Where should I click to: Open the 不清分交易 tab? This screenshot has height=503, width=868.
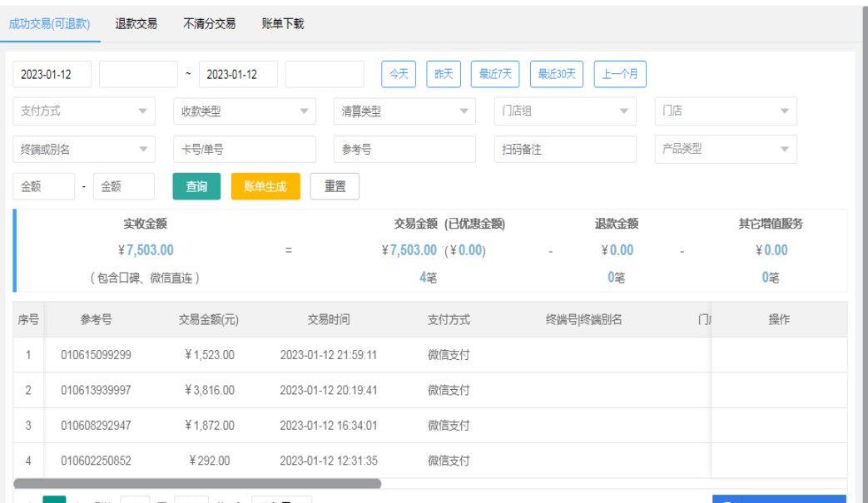point(209,23)
